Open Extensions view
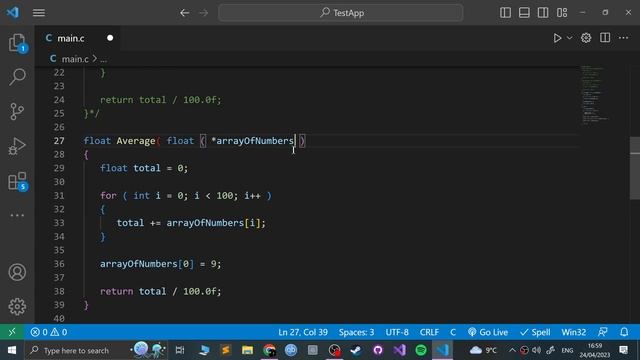The height and width of the screenshot is (360, 640). point(17,181)
